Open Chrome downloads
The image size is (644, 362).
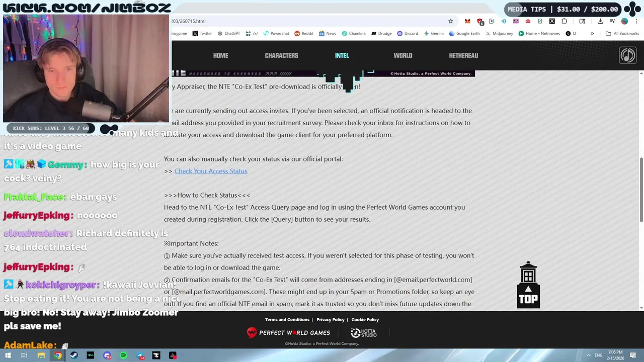[600, 21]
